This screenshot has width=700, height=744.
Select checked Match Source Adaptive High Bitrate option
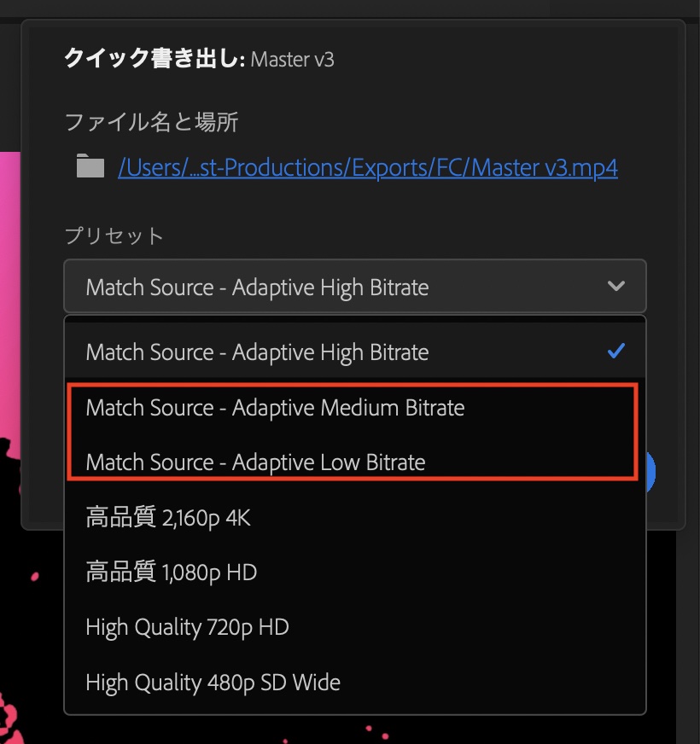point(355,352)
